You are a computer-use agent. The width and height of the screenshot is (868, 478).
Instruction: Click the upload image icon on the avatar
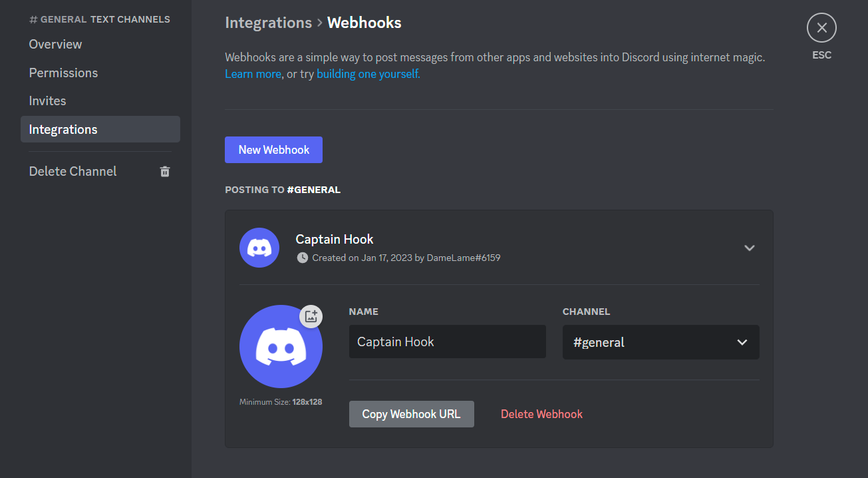[x=311, y=316]
